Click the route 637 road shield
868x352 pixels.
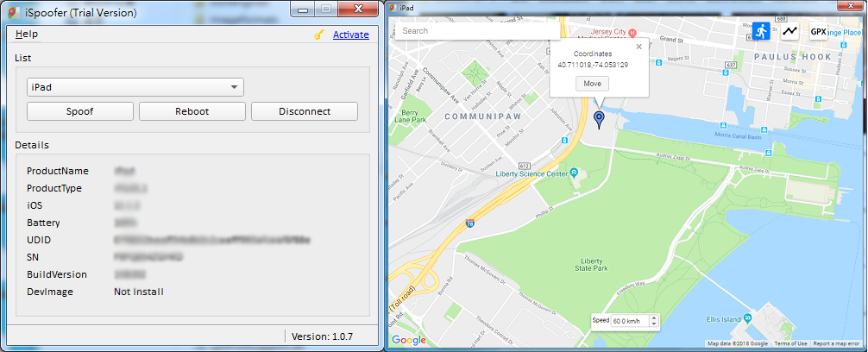click(731, 64)
